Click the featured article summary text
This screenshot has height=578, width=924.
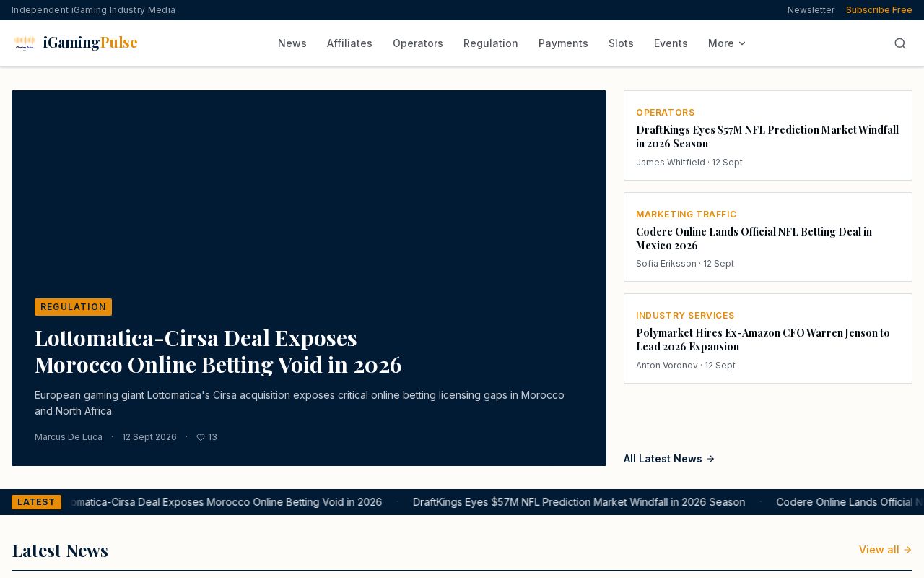coord(300,403)
